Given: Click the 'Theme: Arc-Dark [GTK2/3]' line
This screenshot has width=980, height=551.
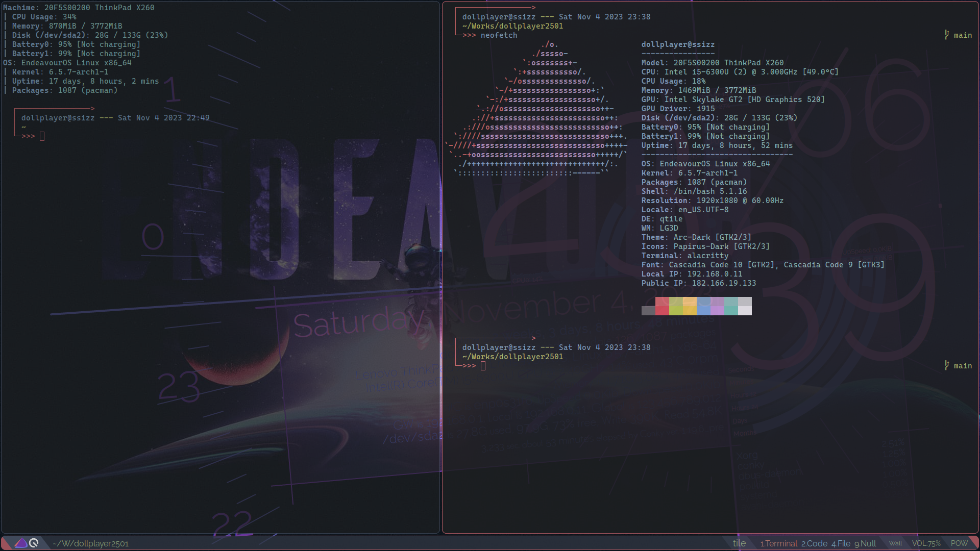Looking at the screenshot, I should coord(697,237).
